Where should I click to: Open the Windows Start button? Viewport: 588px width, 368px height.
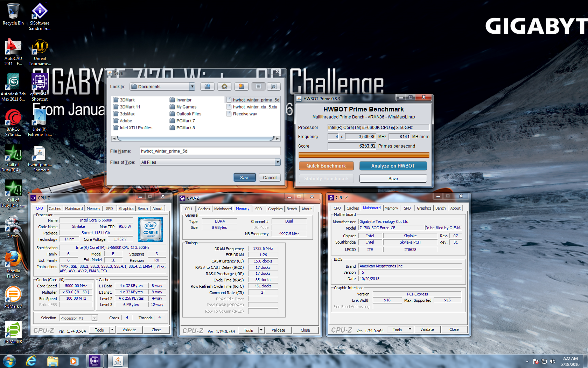pos(9,361)
